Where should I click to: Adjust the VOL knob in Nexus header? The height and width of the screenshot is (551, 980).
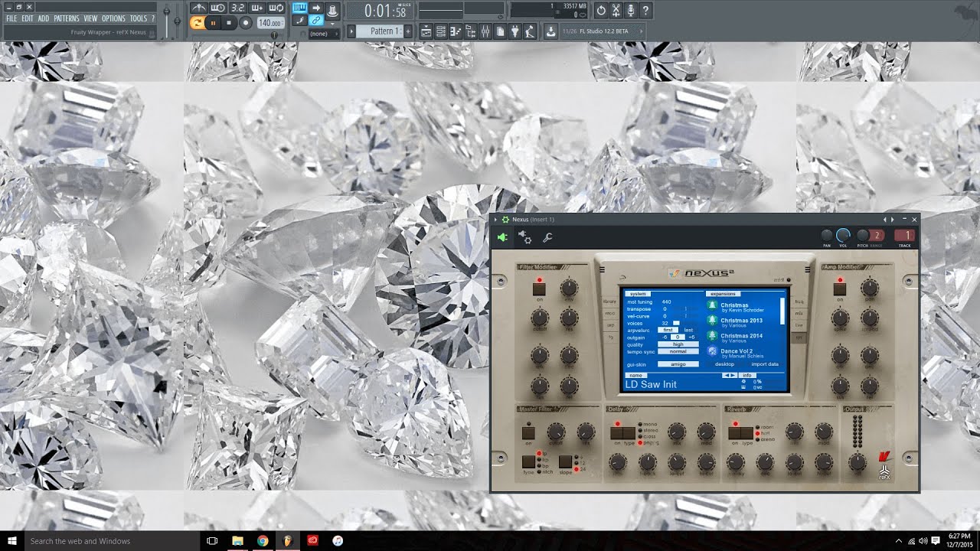[x=843, y=236]
